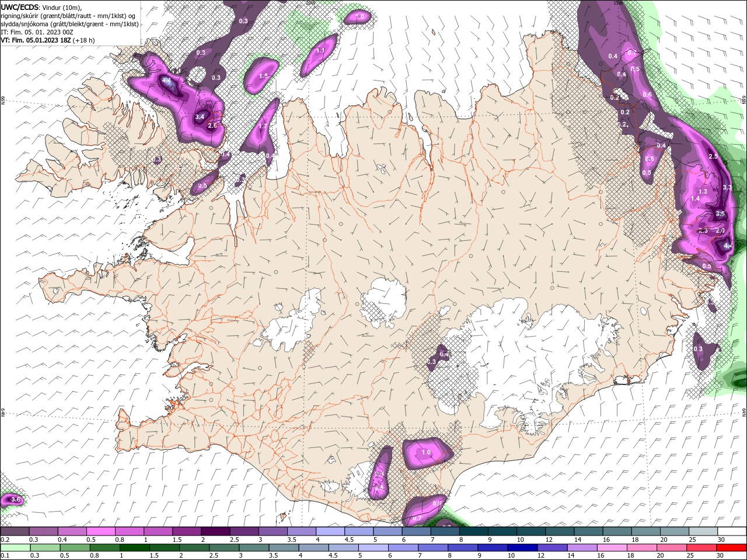
Task: Select darkest green rain swatch starting at 1
Action: pos(134,548)
